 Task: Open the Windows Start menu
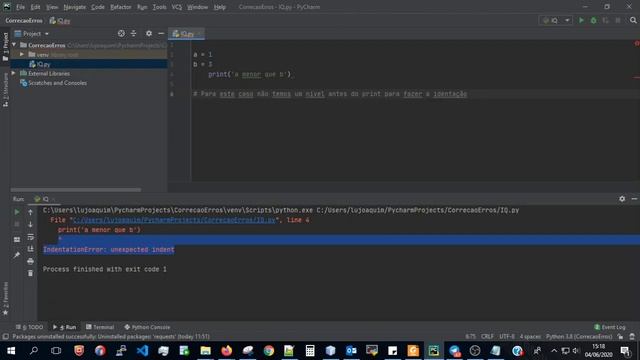pos(11,351)
